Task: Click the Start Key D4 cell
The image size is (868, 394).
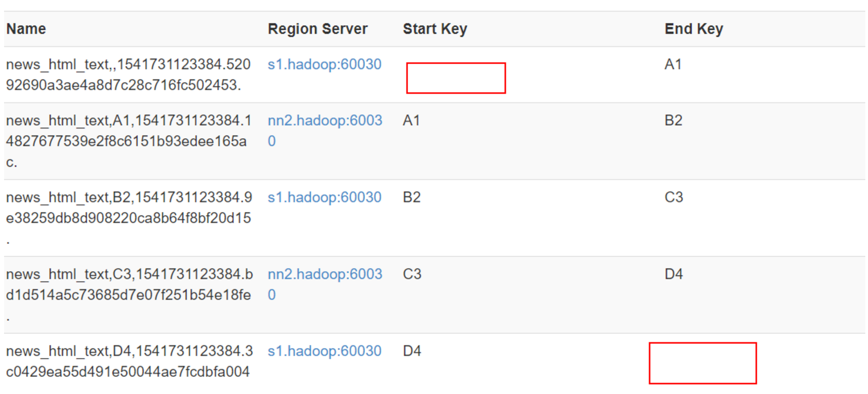Action: pyautogui.click(x=412, y=351)
